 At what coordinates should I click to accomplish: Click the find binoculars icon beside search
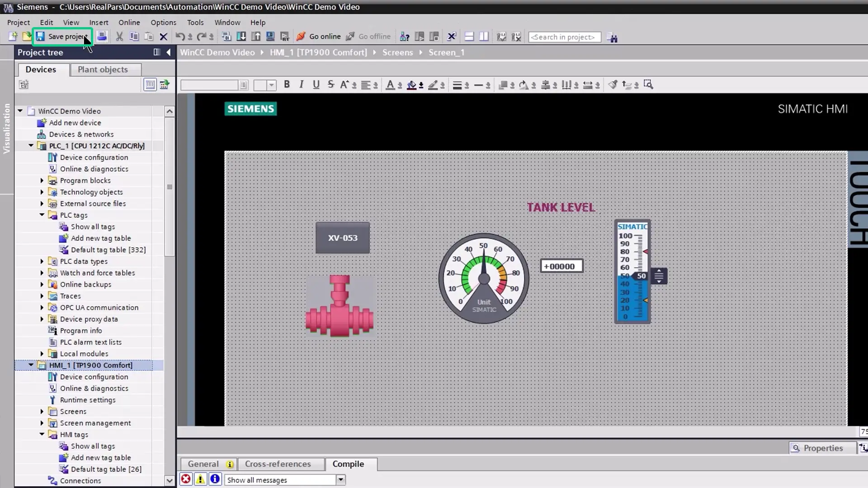(x=613, y=38)
